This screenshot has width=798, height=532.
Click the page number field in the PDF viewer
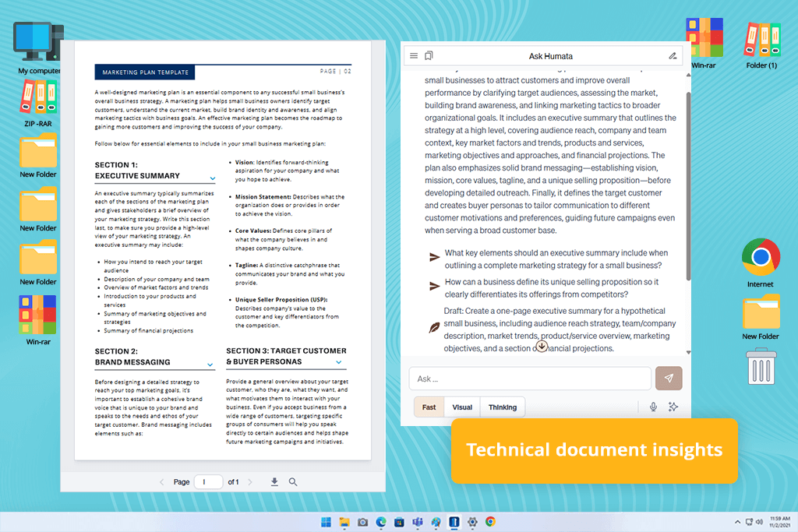click(208, 481)
